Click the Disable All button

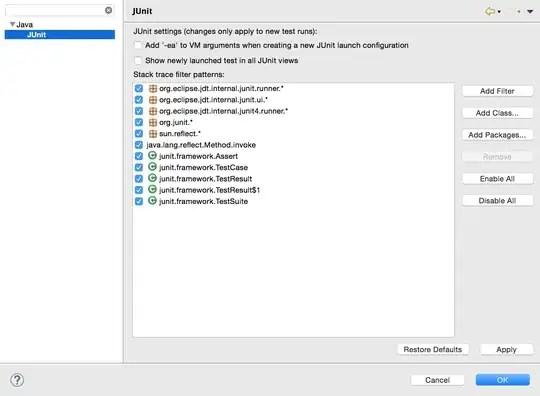point(497,201)
